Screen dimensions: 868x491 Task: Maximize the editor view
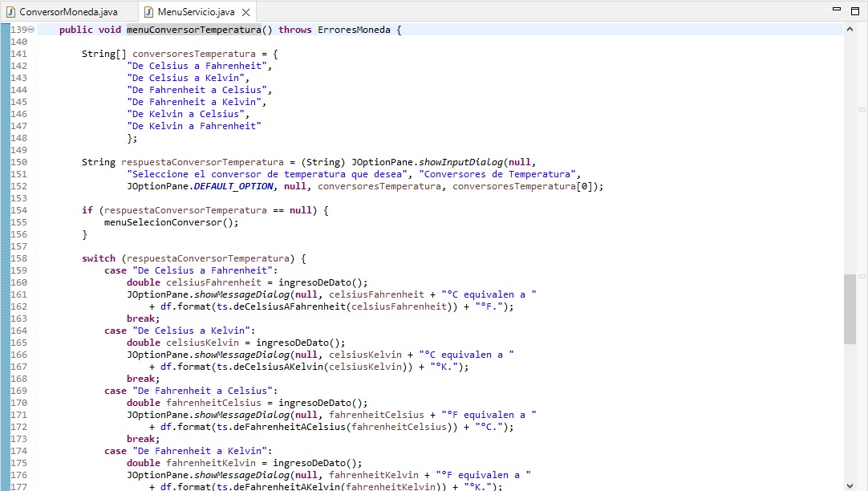[854, 10]
